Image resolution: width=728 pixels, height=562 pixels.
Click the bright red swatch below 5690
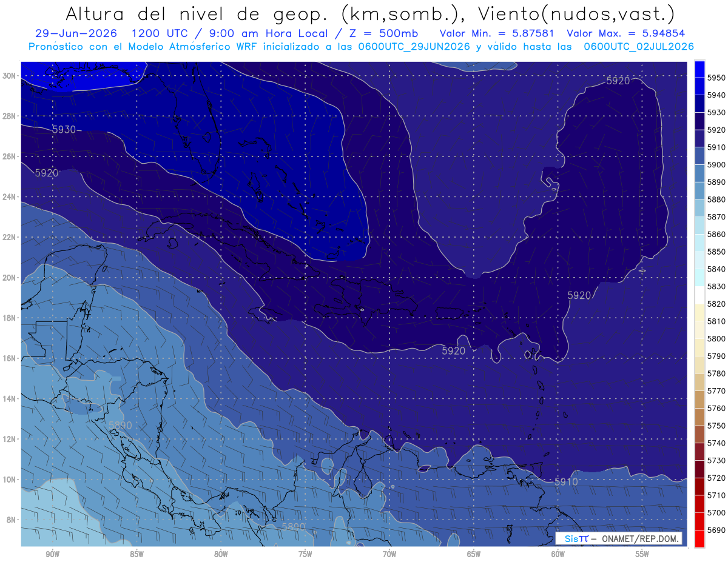pyautogui.click(x=699, y=539)
